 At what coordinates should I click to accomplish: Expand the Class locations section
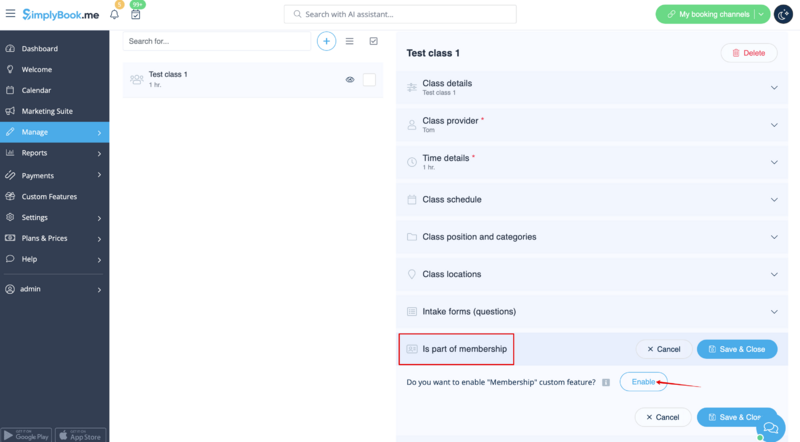(x=592, y=274)
